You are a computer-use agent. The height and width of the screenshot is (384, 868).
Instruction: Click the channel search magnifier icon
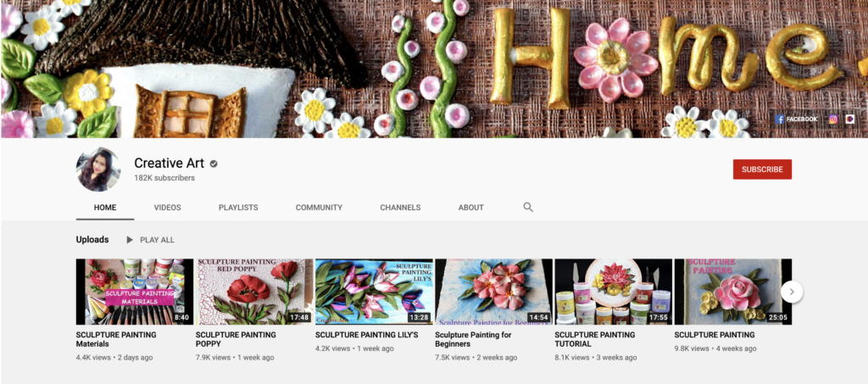click(x=528, y=208)
